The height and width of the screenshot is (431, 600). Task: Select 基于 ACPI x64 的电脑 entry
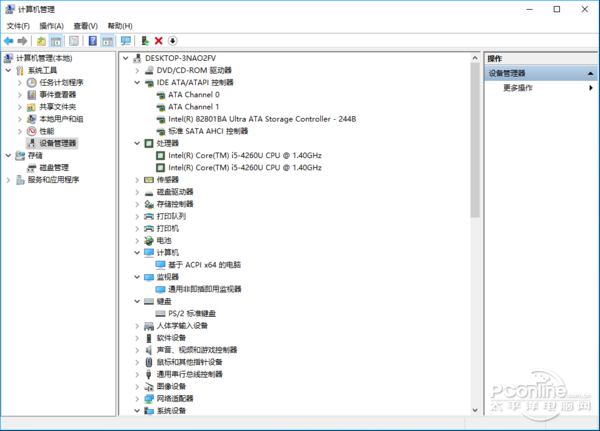204,265
